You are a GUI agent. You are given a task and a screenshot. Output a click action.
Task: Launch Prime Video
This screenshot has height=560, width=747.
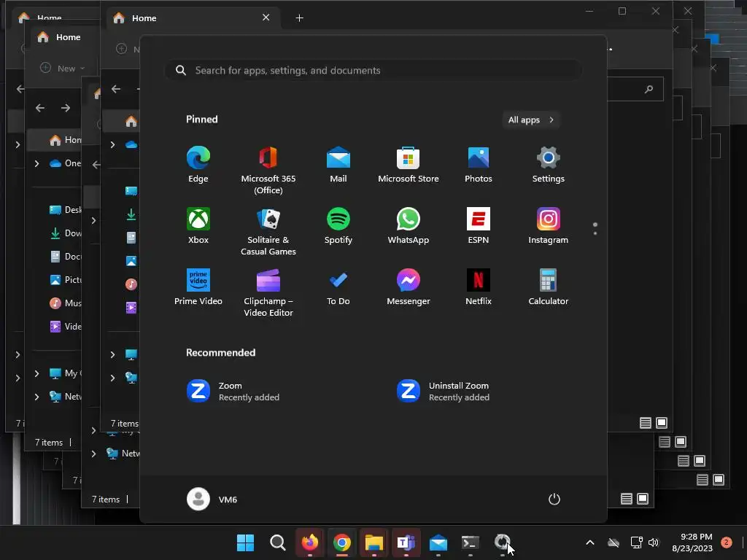(198, 287)
